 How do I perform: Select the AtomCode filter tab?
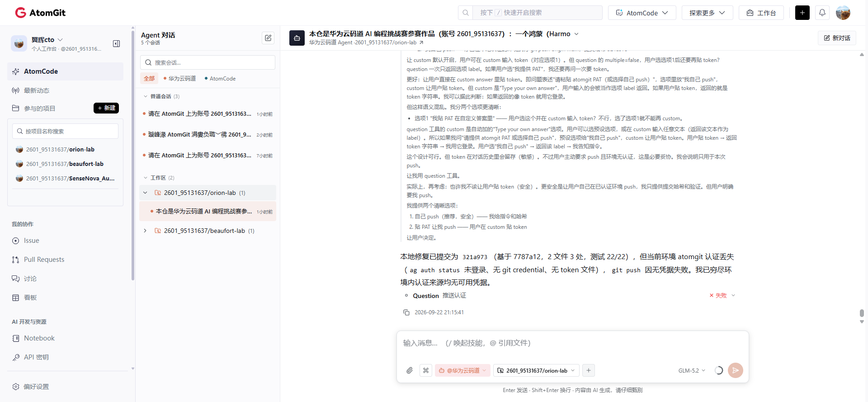pyautogui.click(x=220, y=78)
